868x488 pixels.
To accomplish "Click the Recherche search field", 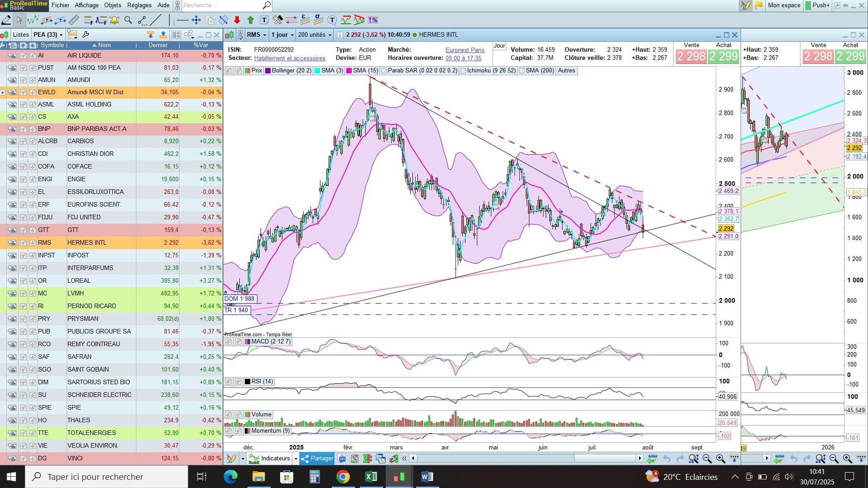I will click(x=222, y=5).
